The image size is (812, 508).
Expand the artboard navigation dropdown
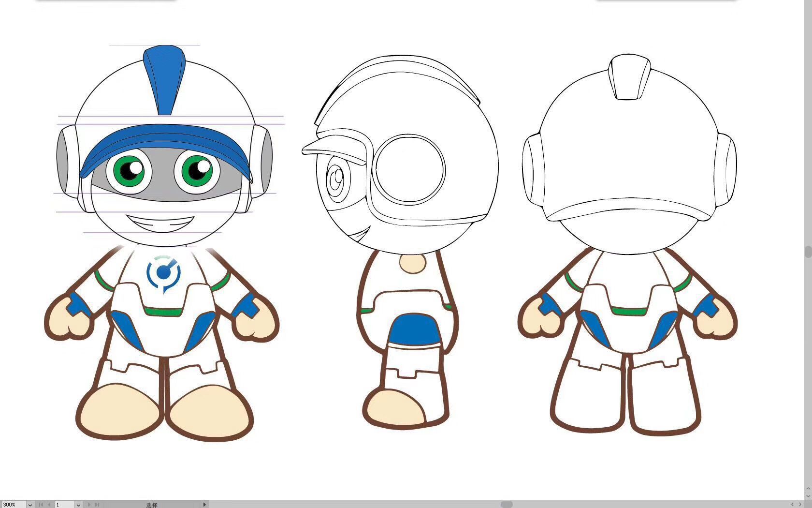[x=78, y=505]
